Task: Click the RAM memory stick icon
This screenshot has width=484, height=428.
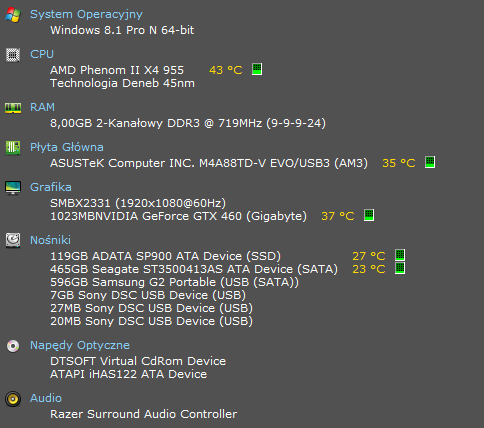Action: [x=13, y=108]
